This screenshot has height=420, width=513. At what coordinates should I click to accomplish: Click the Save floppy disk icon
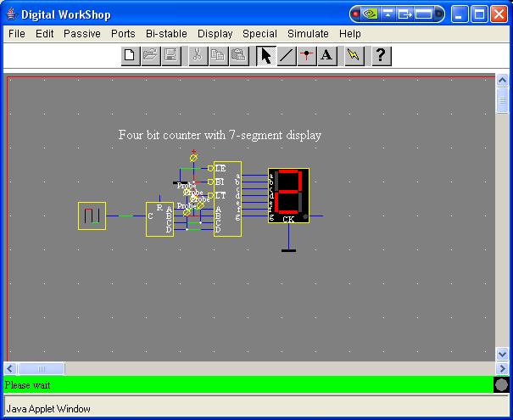coord(170,56)
